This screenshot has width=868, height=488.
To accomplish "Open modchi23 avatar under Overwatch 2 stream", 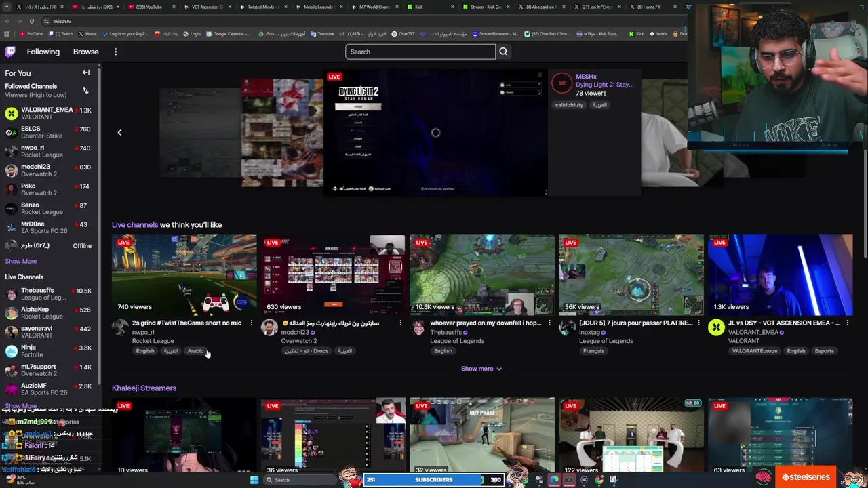I will tap(269, 328).
